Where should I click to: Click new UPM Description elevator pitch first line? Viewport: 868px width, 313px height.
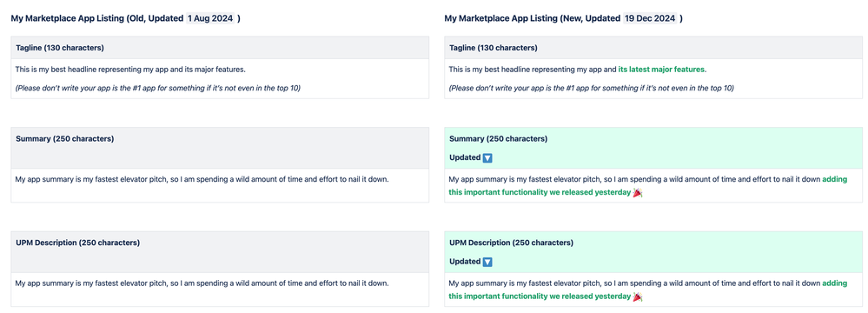point(648,283)
